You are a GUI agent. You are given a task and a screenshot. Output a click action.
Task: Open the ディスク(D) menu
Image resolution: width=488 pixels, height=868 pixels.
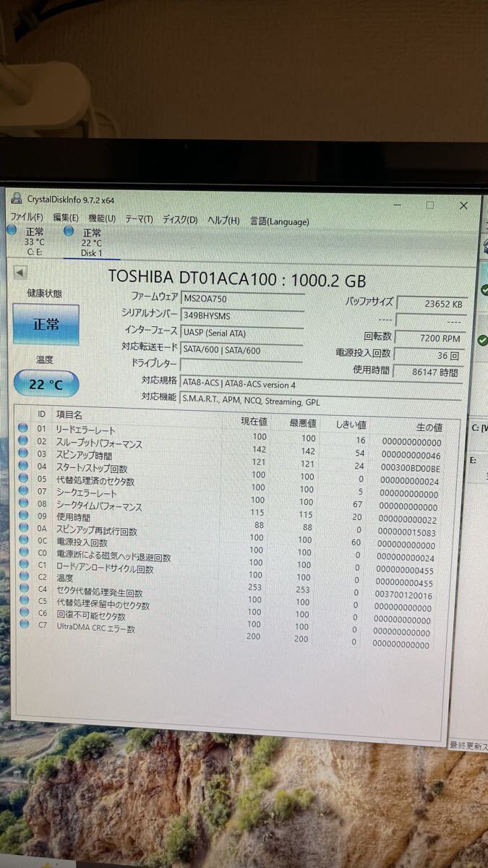click(x=179, y=219)
